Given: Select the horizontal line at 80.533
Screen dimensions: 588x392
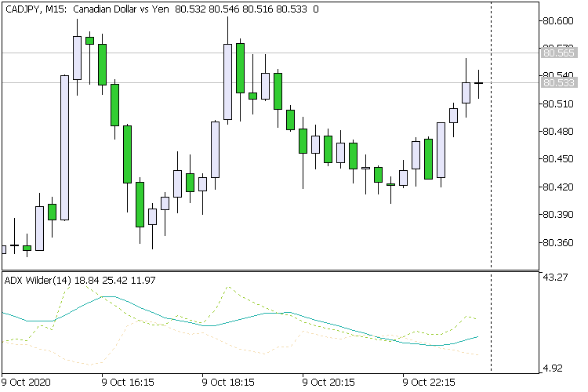Looking at the screenshot, I should click(x=270, y=82).
